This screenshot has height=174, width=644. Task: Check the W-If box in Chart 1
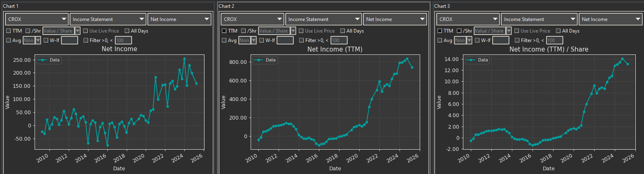click(46, 40)
